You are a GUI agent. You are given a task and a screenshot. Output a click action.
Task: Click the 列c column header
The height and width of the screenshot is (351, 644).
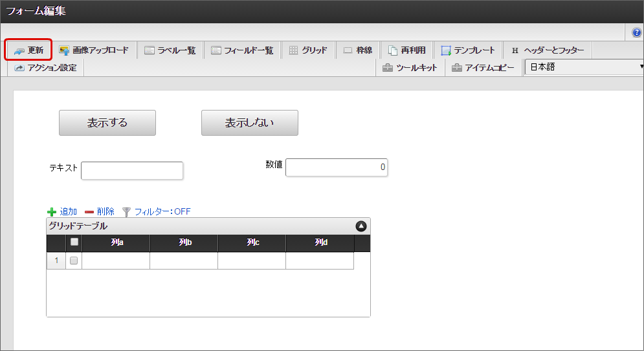252,243
